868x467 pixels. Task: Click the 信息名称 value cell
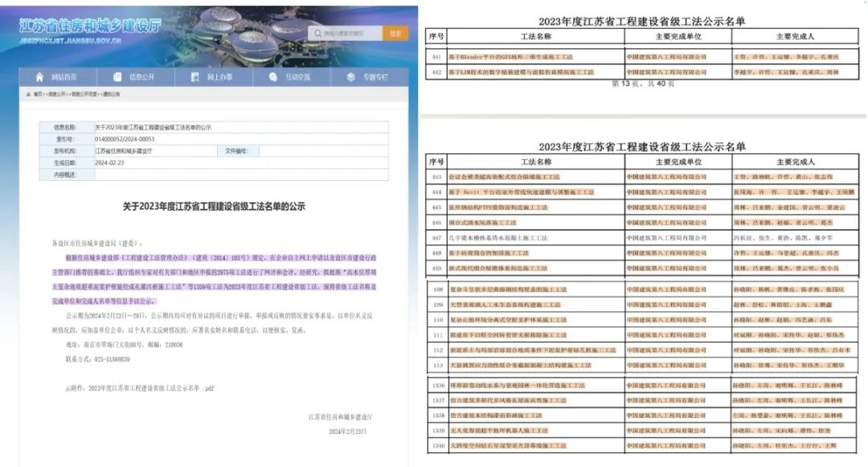coord(241,127)
